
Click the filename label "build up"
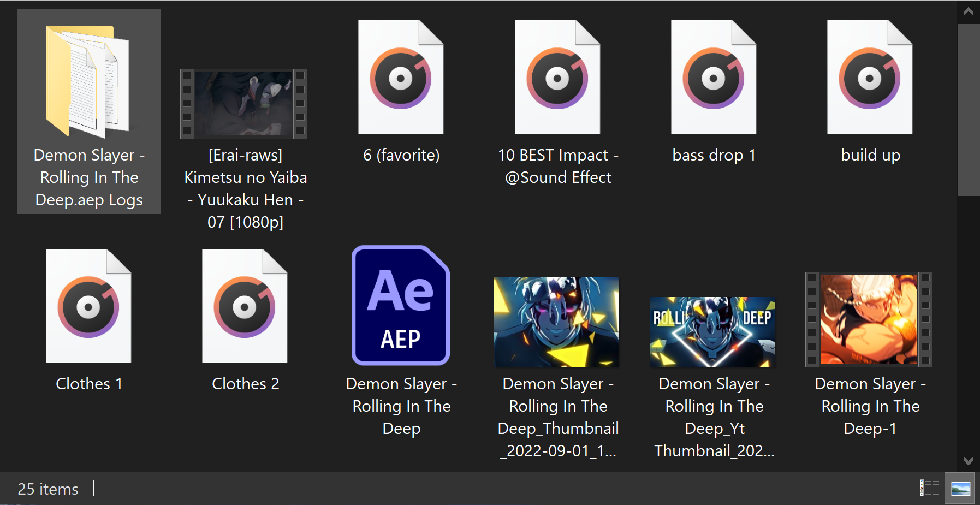(870, 155)
